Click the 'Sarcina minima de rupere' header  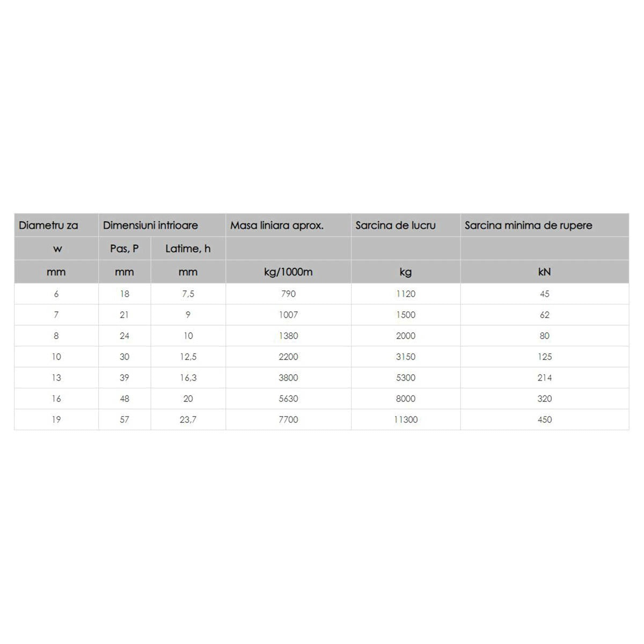coord(528,225)
